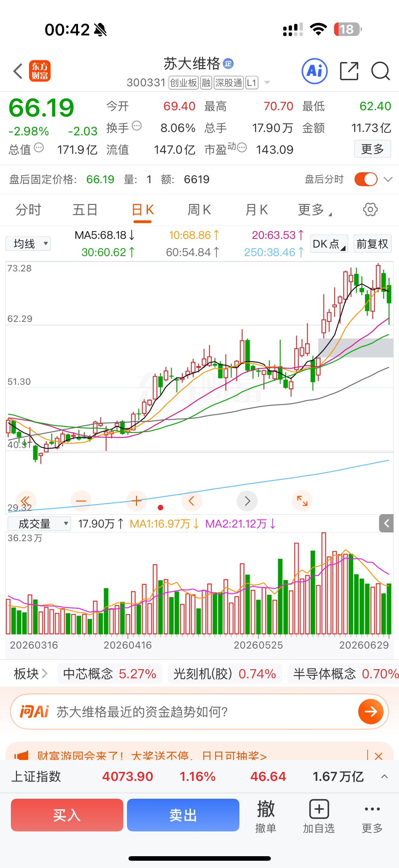Tap 上证指数 value 4073.90
This screenshot has width=399, height=868.
coord(128,776)
